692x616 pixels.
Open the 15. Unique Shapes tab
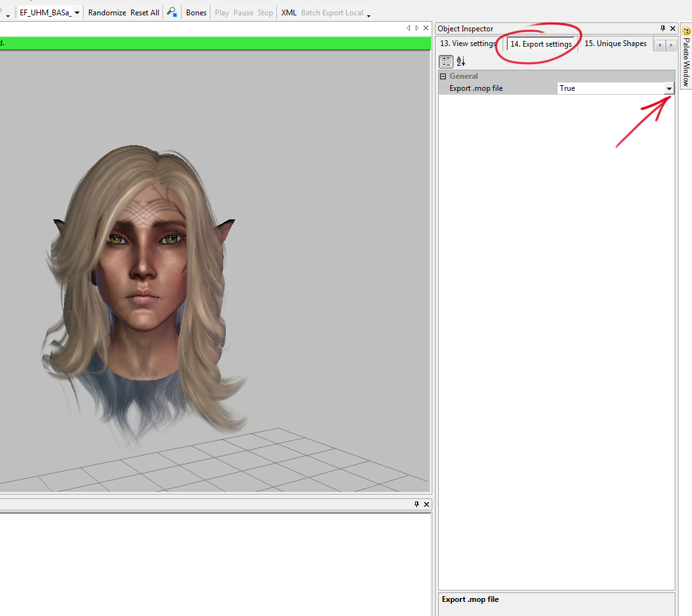[x=616, y=43]
